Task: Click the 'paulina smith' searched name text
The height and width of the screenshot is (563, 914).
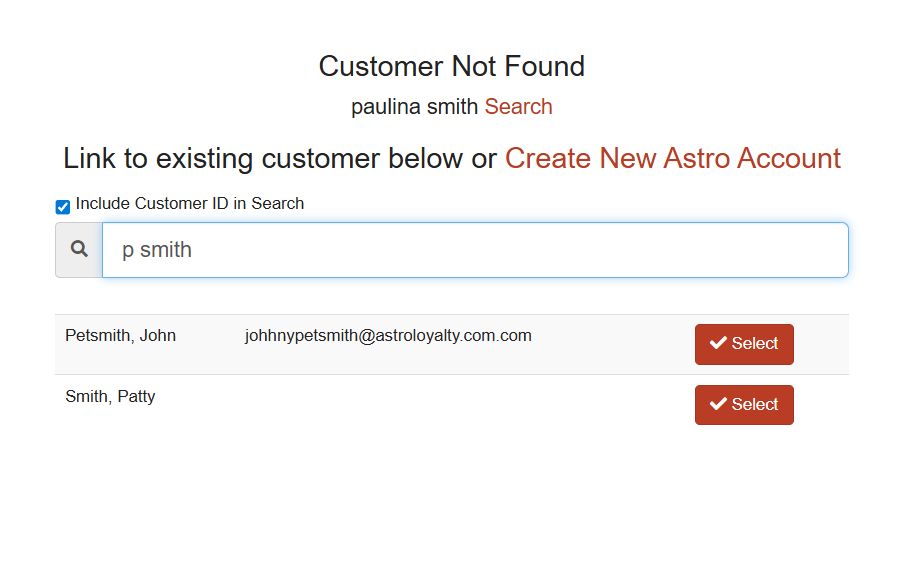Action: pyautogui.click(x=414, y=107)
